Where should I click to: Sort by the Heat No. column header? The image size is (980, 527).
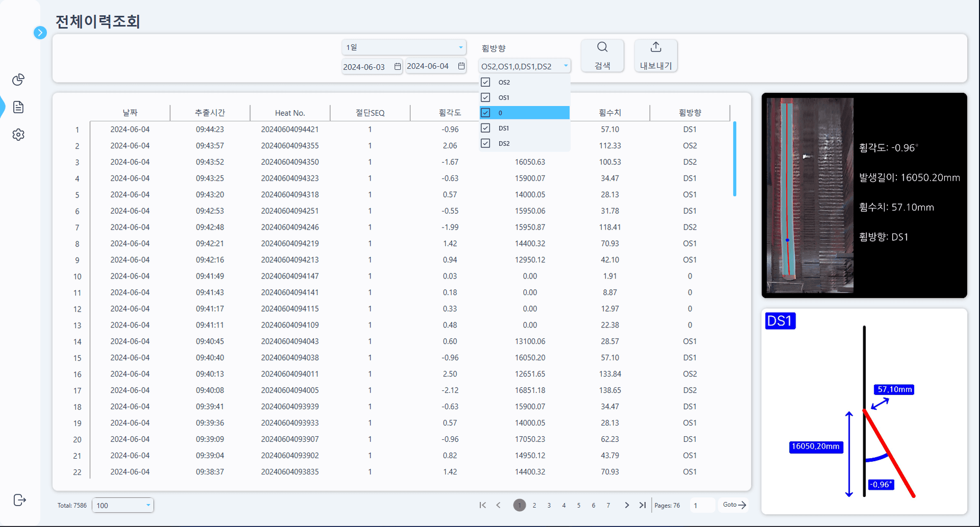pyautogui.click(x=290, y=113)
